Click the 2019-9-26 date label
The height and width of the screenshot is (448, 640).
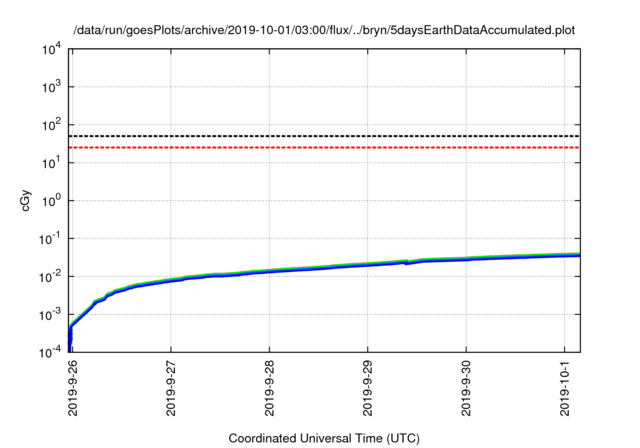[72, 388]
